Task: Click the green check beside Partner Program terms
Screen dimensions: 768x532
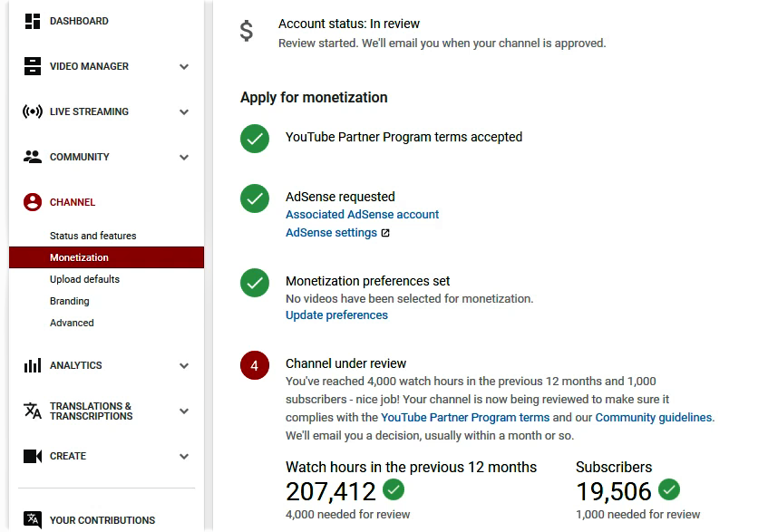Action: [x=255, y=139]
